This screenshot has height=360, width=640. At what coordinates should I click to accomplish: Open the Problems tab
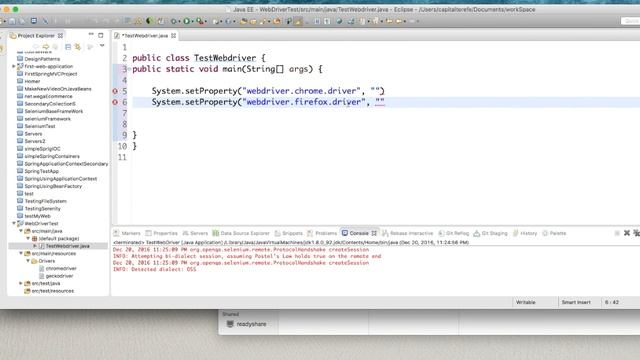(x=322, y=233)
